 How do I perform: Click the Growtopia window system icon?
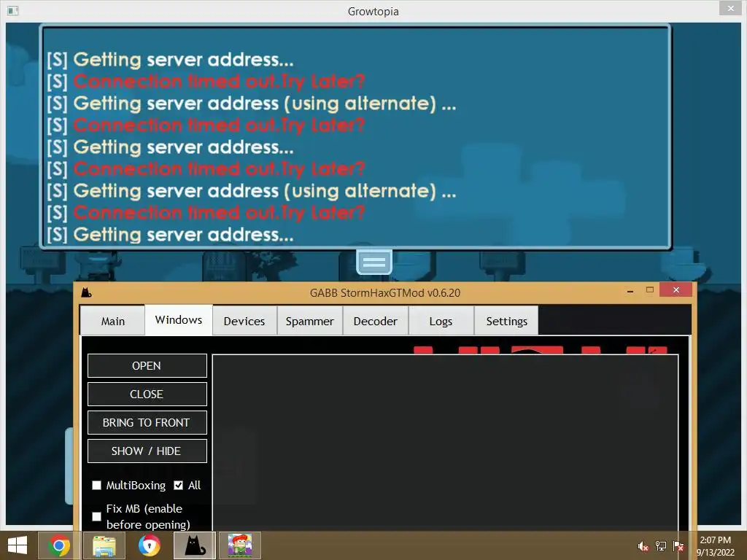(x=13, y=10)
